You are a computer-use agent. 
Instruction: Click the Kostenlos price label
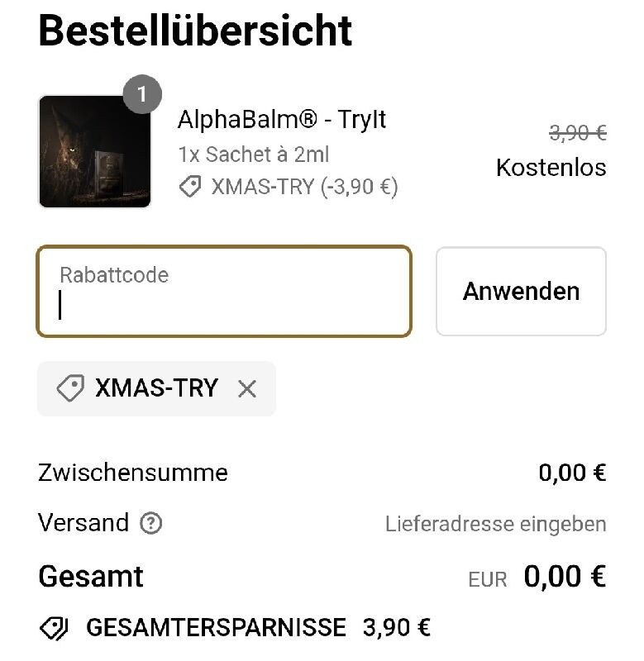click(551, 168)
